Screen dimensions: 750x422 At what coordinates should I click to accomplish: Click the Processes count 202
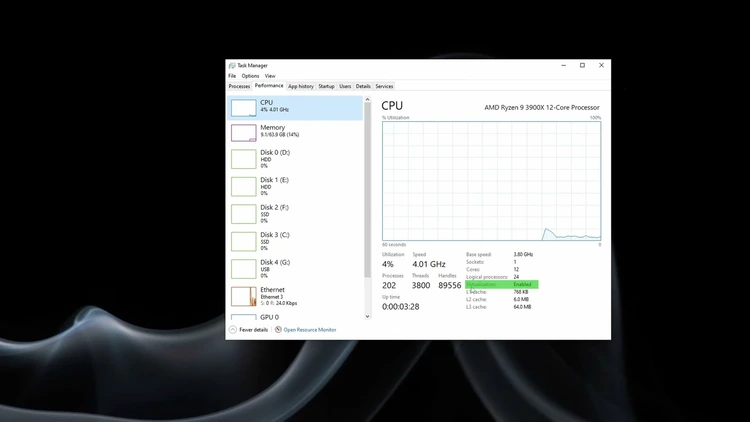click(x=389, y=285)
